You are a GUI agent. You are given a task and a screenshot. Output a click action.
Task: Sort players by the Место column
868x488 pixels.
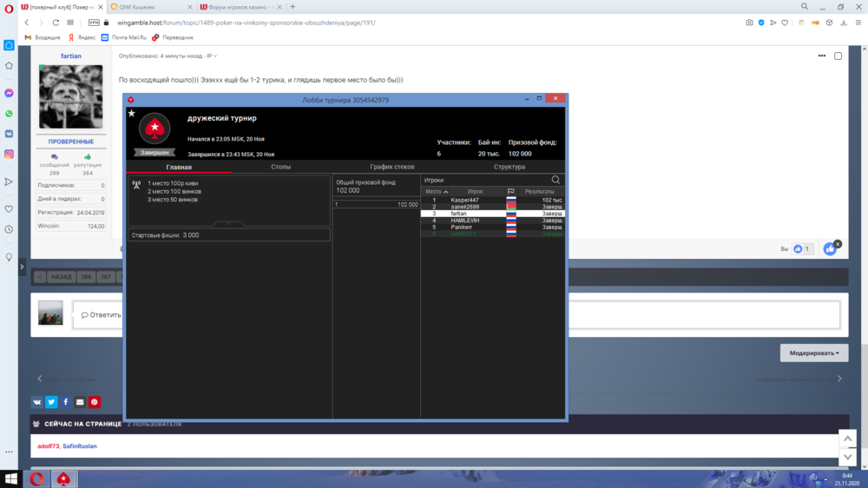click(435, 191)
